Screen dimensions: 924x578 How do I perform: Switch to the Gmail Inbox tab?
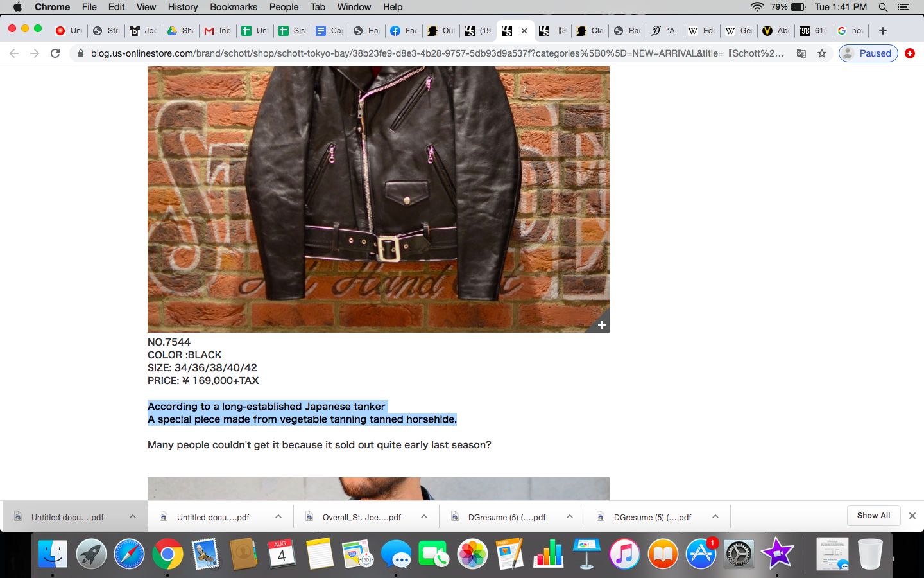[x=218, y=30]
